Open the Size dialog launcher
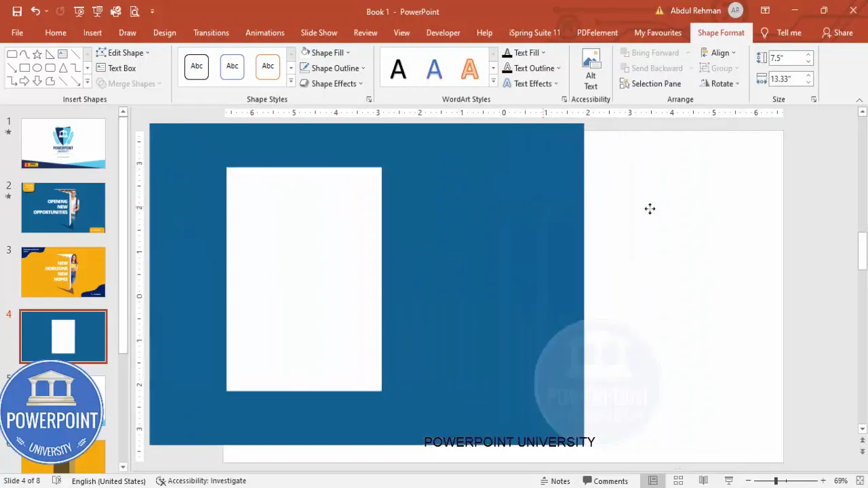 click(x=814, y=100)
